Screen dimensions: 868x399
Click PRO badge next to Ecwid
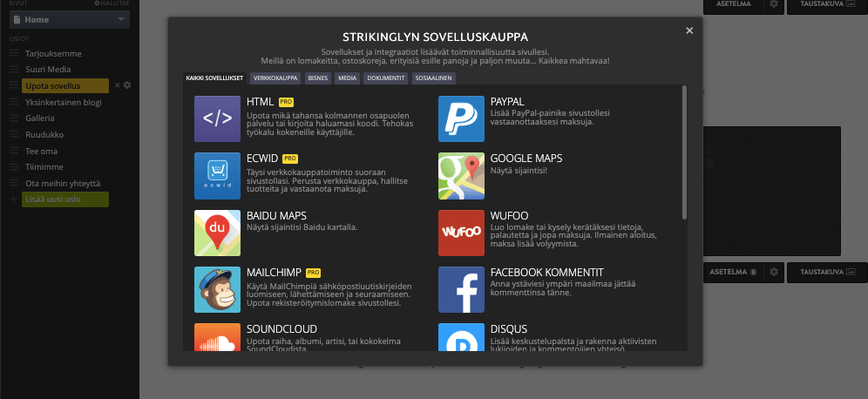click(x=290, y=159)
